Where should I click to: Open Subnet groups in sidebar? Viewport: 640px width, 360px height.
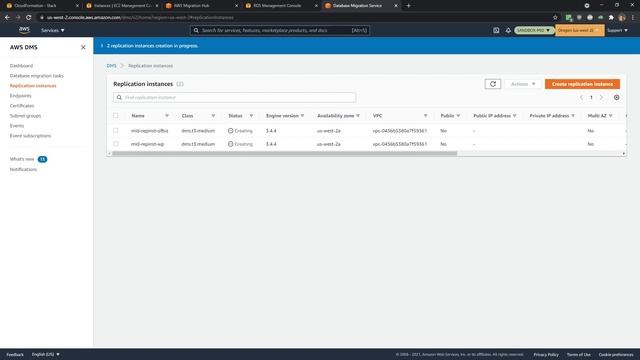(25, 116)
